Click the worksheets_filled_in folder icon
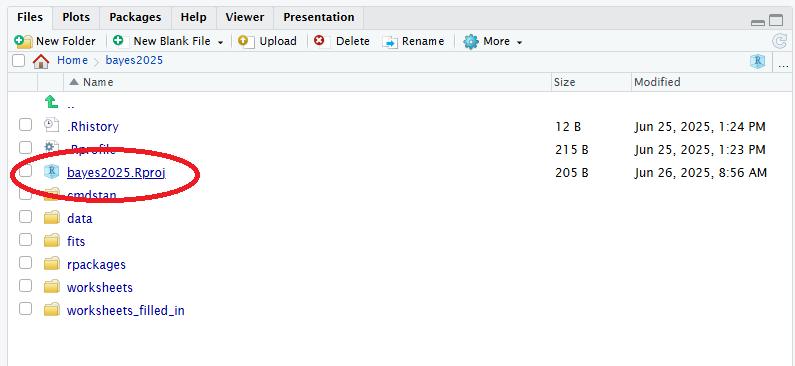The image size is (795, 366). 52,310
